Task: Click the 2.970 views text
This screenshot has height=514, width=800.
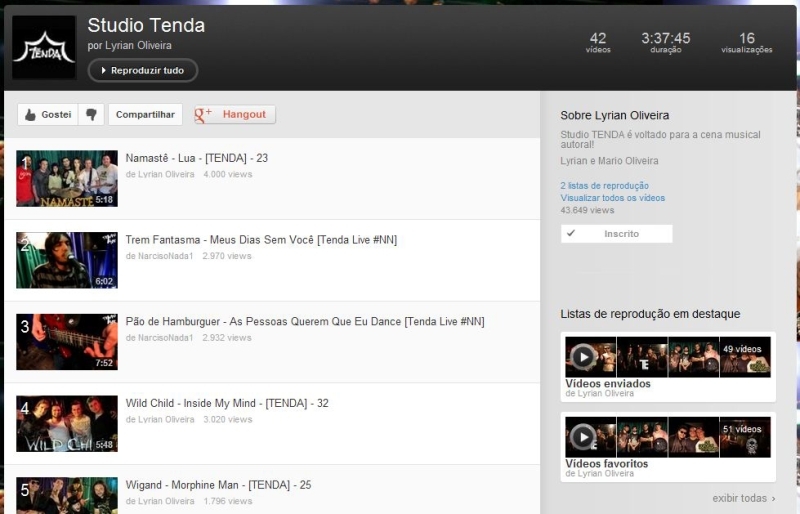Action: (x=227, y=256)
